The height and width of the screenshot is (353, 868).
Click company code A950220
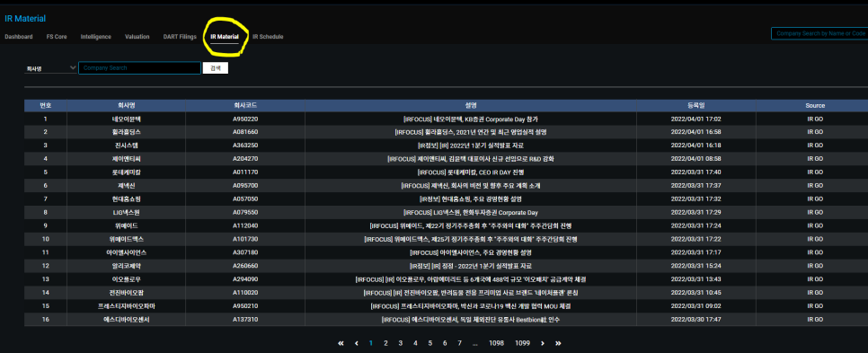[245, 119]
